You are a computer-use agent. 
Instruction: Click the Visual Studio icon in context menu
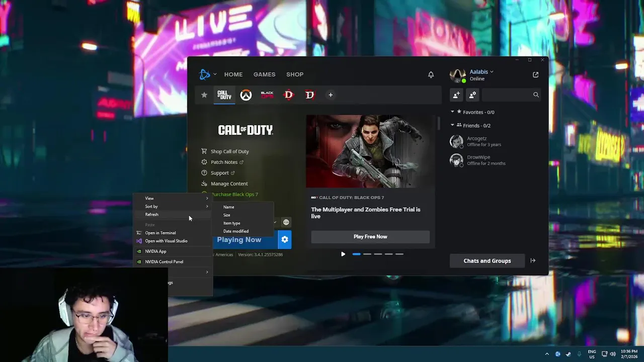click(139, 241)
